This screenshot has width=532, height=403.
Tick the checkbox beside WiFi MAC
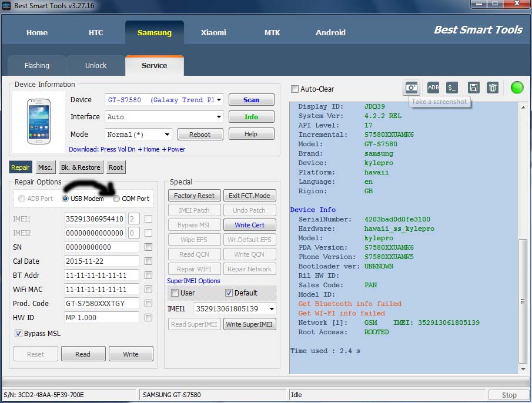[148, 290]
